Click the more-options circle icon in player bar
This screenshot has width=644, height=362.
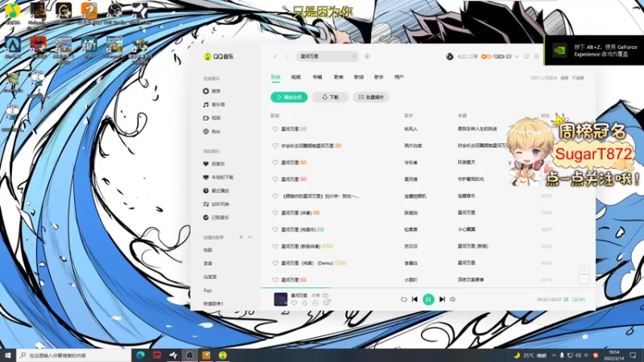(x=315, y=303)
